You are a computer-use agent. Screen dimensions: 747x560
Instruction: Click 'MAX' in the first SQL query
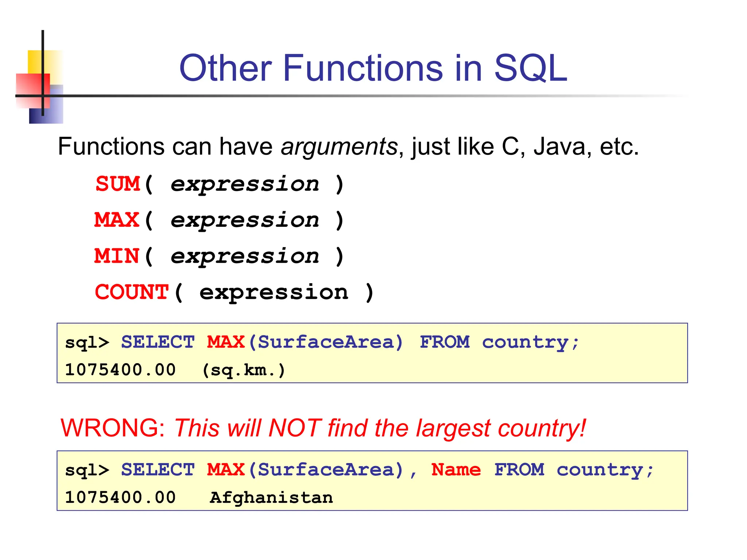(x=225, y=342)
